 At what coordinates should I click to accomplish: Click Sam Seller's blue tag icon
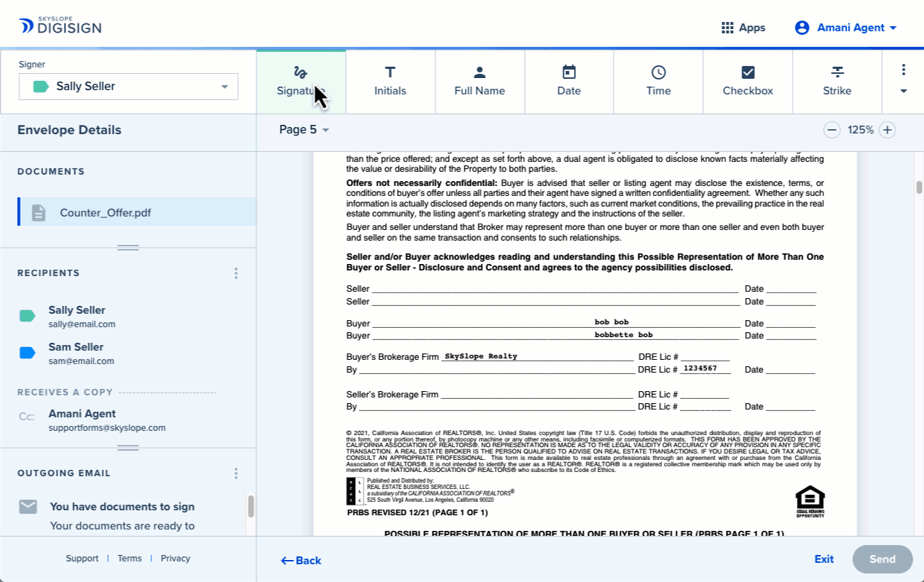pyautogui.click(x=28, y=353)
